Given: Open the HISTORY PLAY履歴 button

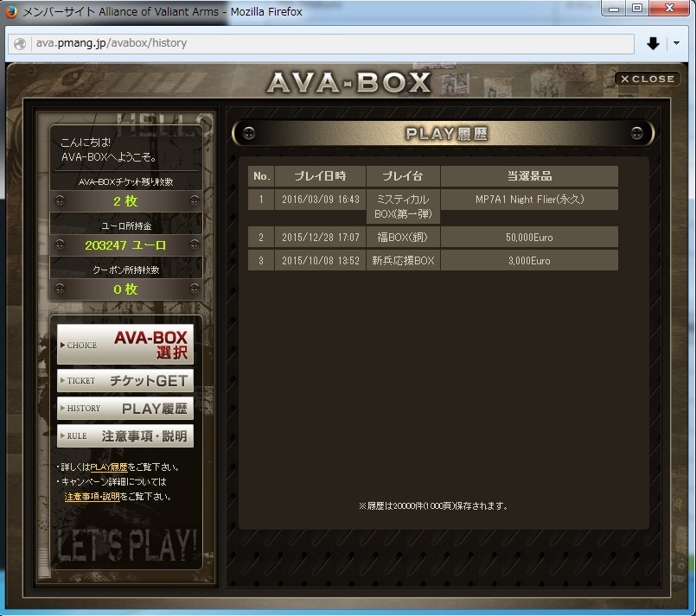Looking at the screenshot, I should [x=125, y=408].
